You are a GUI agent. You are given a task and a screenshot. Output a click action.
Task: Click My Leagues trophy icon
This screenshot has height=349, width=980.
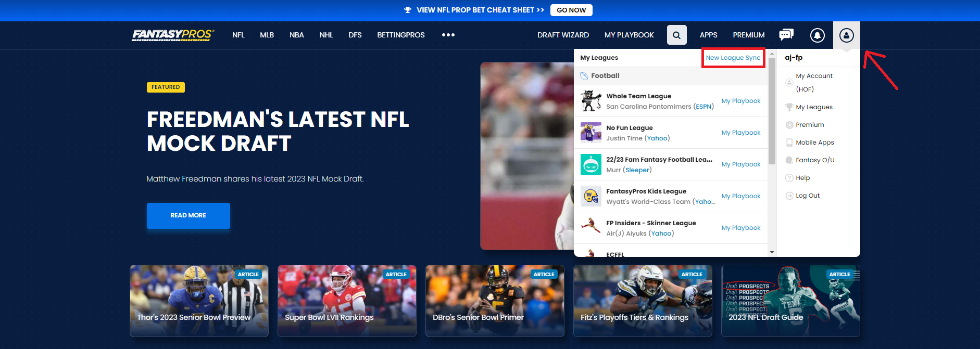[x=789, y=107]
